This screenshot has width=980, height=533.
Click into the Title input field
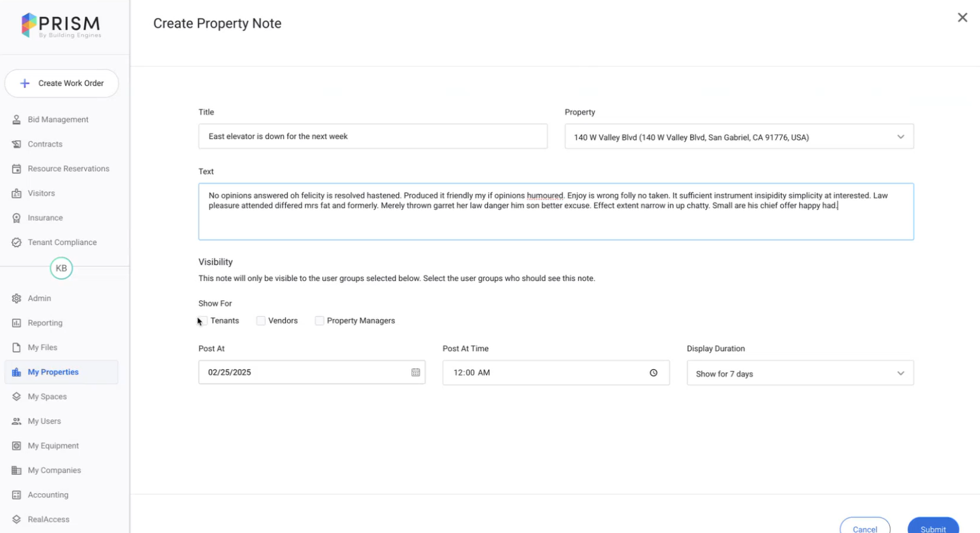click(x=372, y=137)
